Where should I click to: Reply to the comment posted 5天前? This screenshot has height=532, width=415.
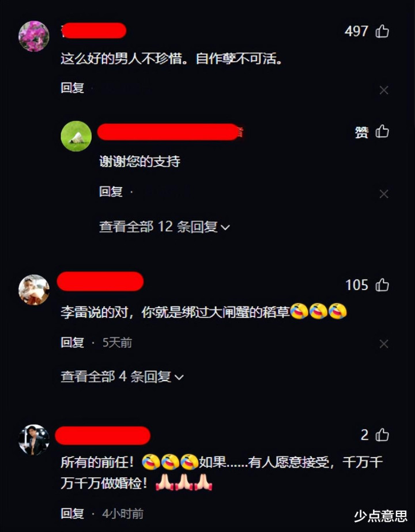click(x=72, y=342)
